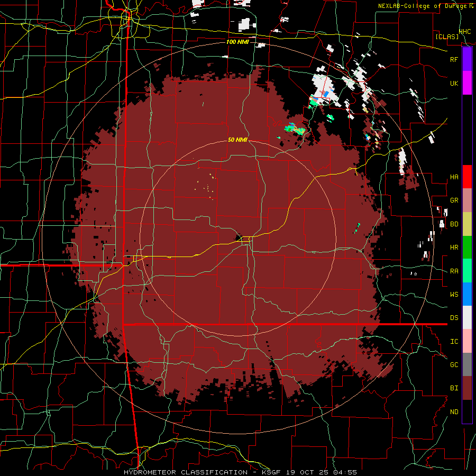Click the DS white legend swatch
The height and width of the screenshot is (476, 476).
[467, 317]
